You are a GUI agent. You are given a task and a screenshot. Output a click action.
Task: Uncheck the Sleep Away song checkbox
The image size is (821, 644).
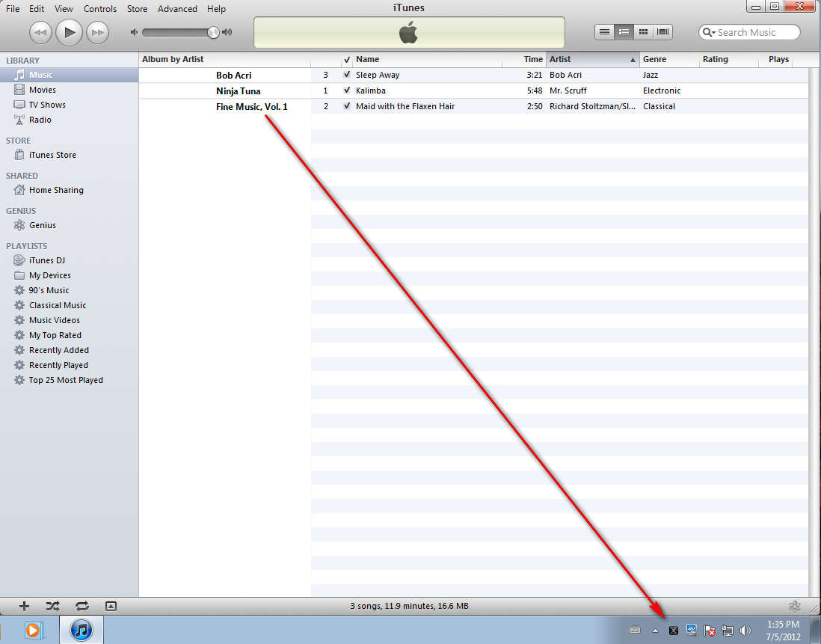347,75
